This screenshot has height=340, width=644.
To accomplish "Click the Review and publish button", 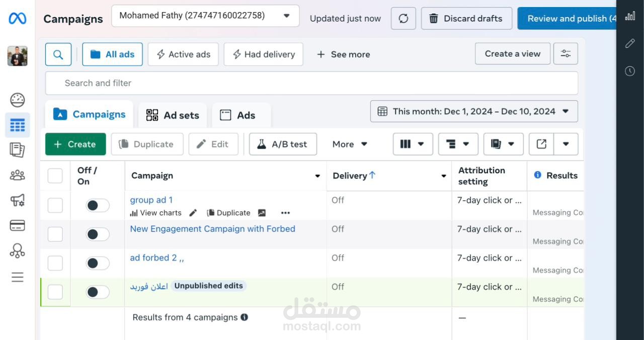I will (x=567, y=19).
